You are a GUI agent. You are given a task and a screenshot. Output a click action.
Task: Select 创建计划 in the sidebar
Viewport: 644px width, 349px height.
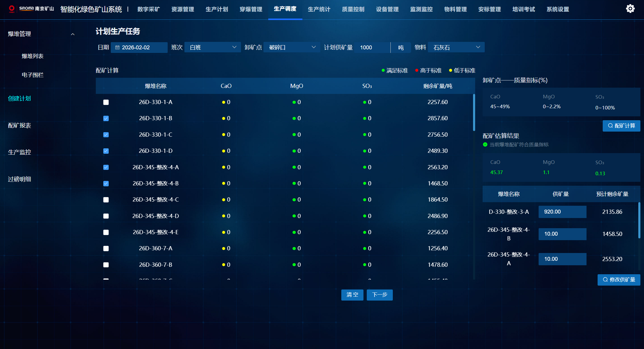coord(19,99)
